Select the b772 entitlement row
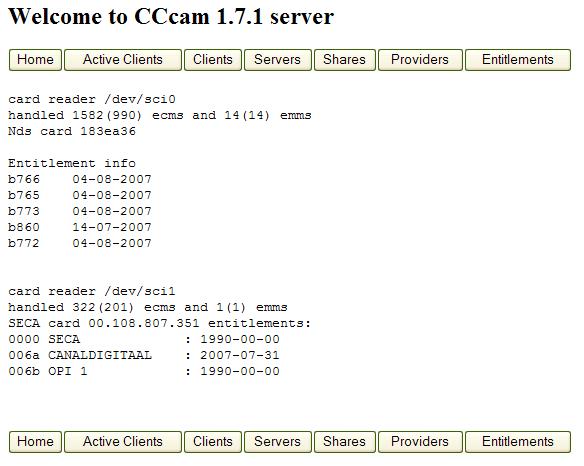The height and width of the screenshot is (466, 584). pyautogui.click(x=80, y=243)
